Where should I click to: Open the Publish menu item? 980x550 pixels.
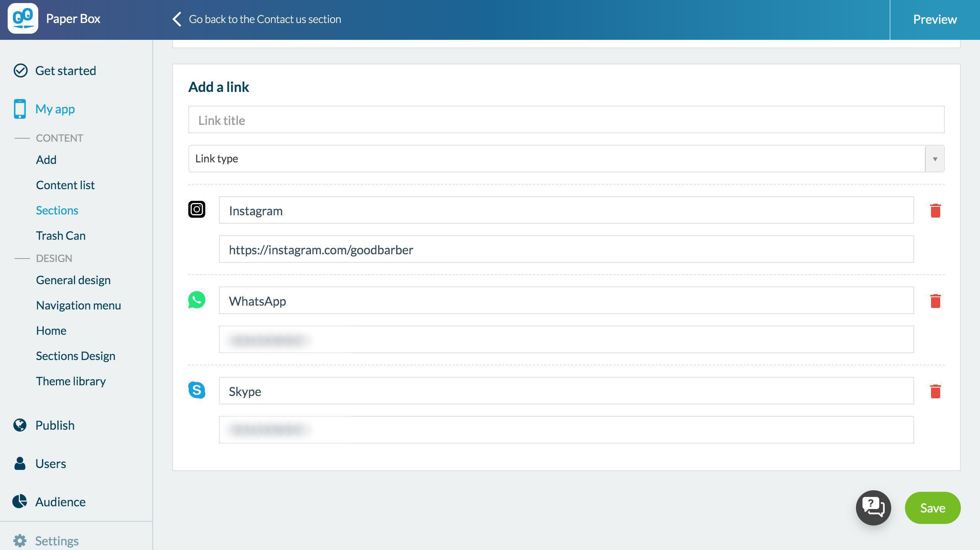55,425
